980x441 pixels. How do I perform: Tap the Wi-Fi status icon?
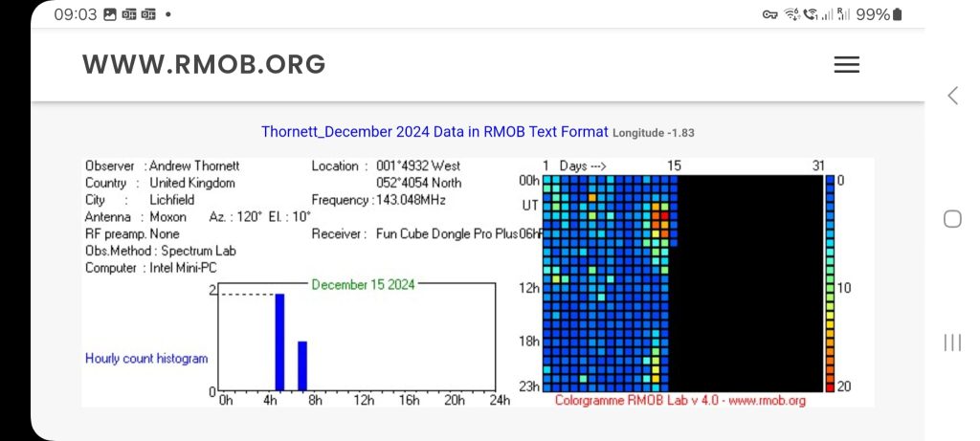tap(791, 14)
